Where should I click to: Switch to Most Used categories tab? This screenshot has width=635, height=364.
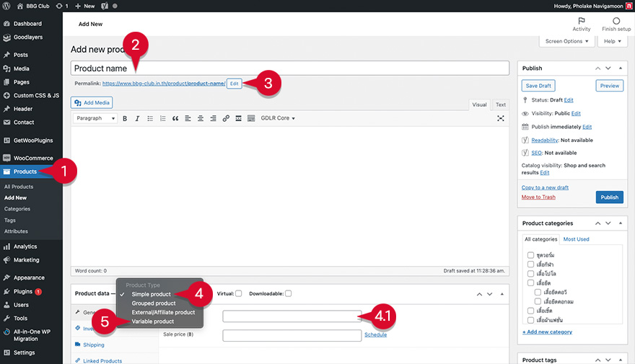pos(576,239)
